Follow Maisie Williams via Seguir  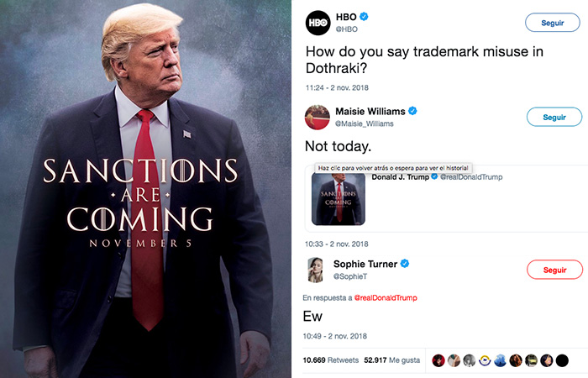click(554, 118)
